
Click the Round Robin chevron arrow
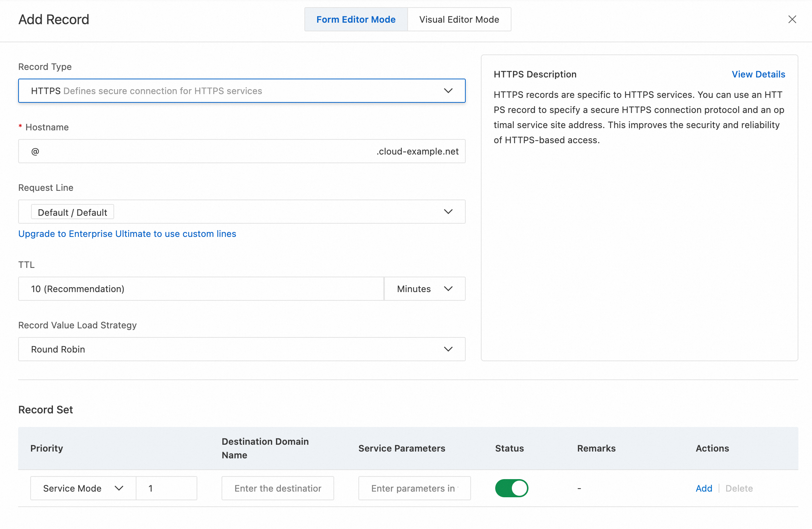(448, 349)
